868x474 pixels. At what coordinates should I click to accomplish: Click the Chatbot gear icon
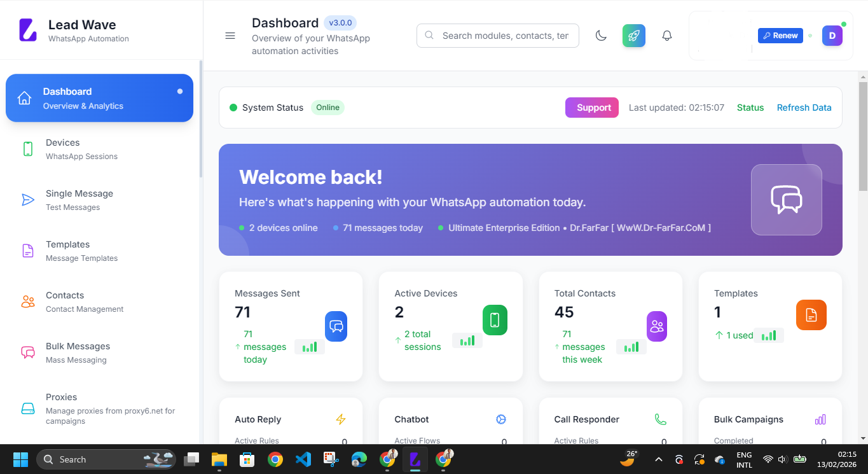pos(501,419)
